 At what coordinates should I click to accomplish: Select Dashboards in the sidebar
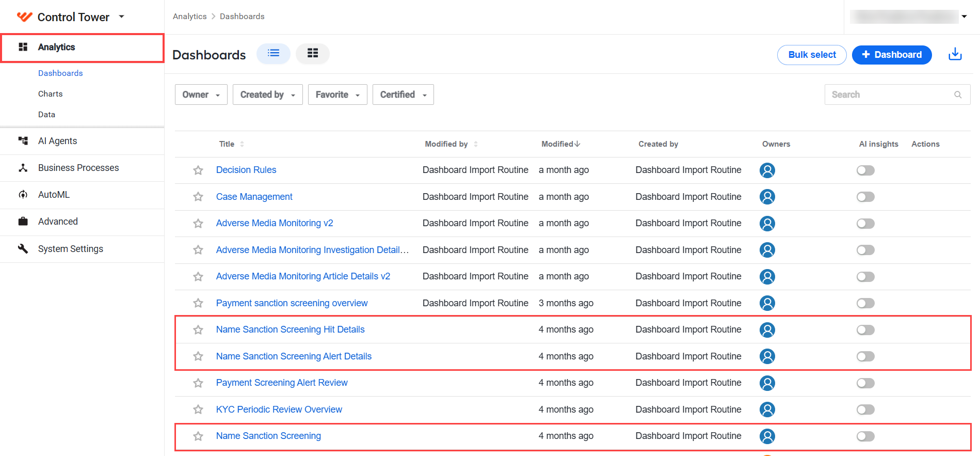[60, 73]
